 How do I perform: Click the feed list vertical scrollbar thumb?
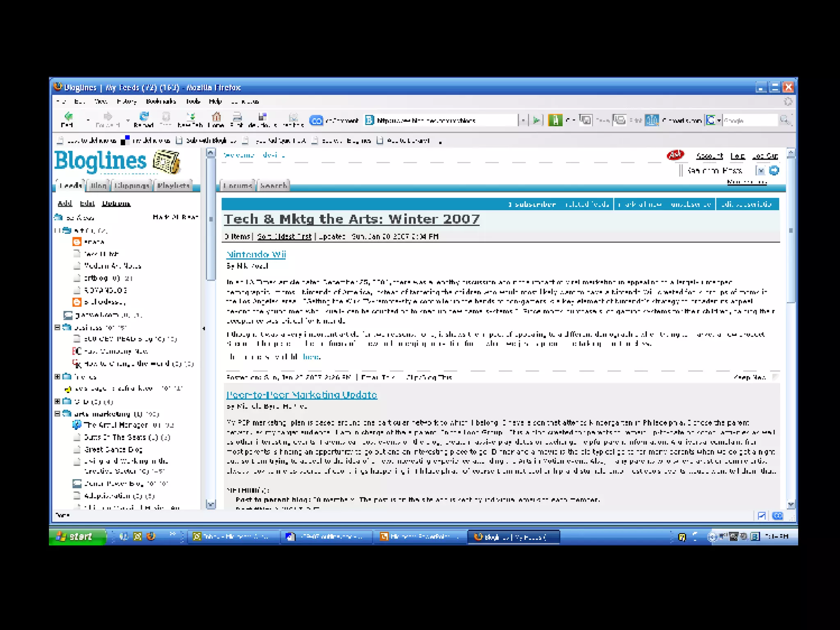click(211, 219)
